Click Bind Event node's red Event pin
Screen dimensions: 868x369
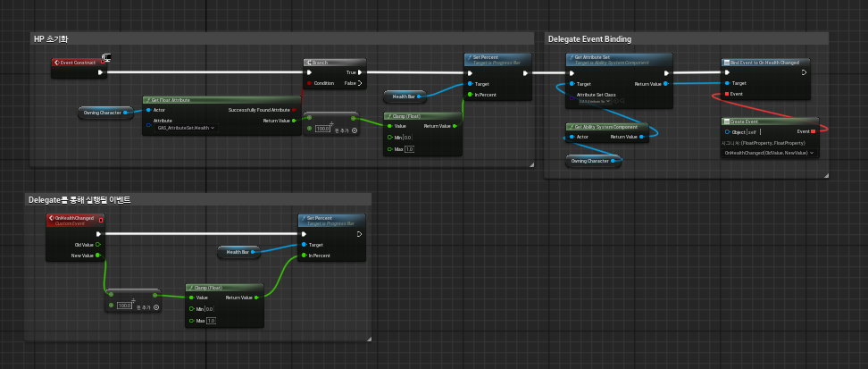click(728, 94)
